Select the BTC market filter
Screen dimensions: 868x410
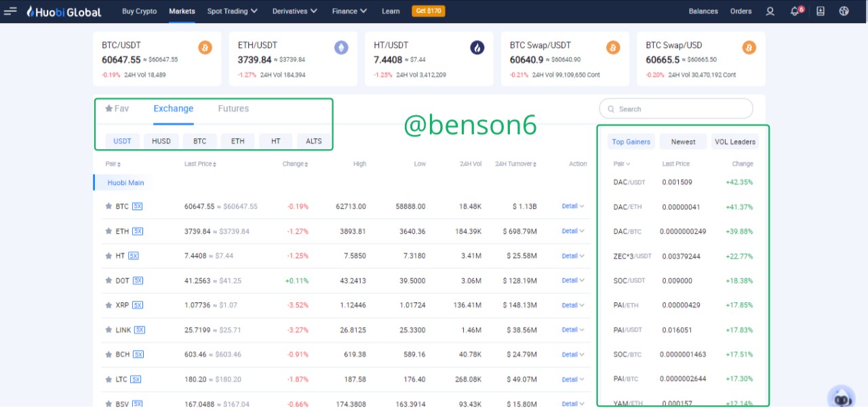coord(199,141)
